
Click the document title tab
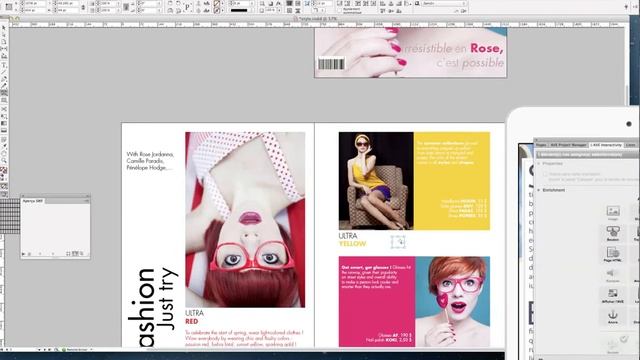click(x=317, y=19)
